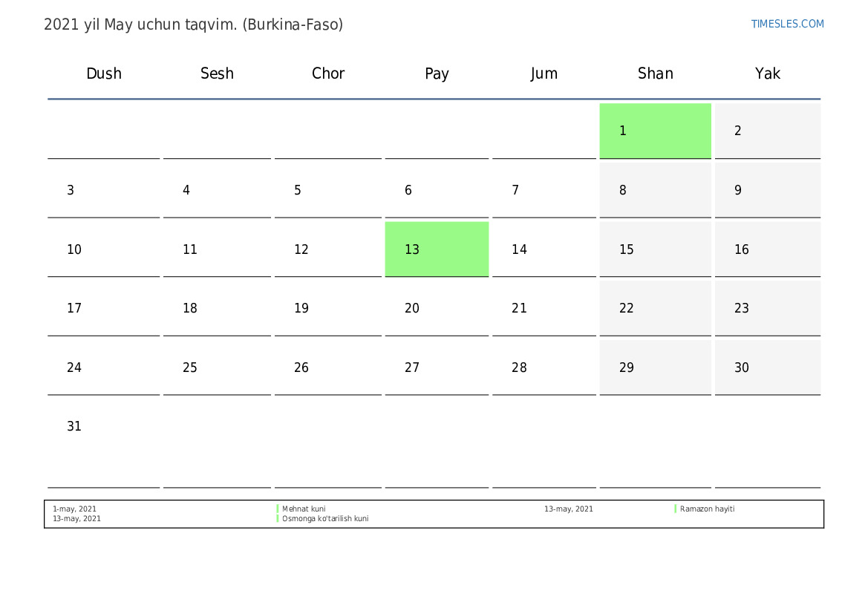Image resolution: width=868 pixels, height=614 pixels.
Task: Click the Pay weekday column header
Action: point(437,74)
